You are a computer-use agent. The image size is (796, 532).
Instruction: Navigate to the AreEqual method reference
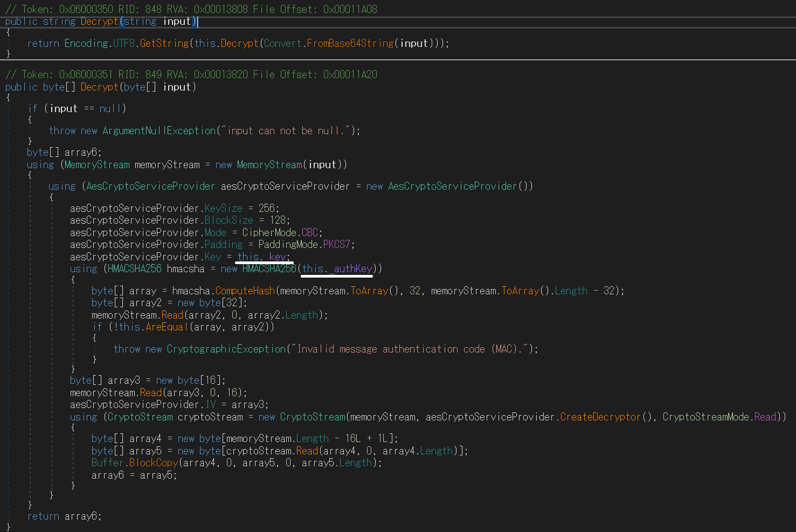pyautogui.click(x=166, y=327)
